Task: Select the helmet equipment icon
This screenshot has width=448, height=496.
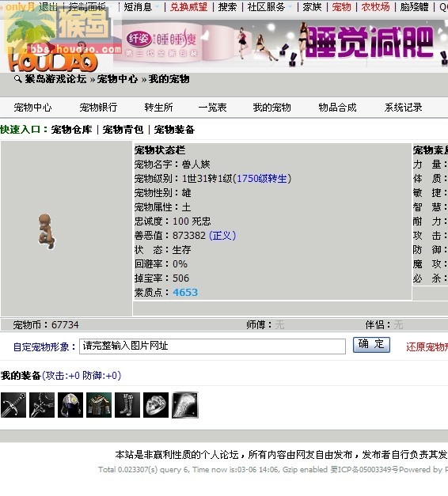Action: point(70,405)
